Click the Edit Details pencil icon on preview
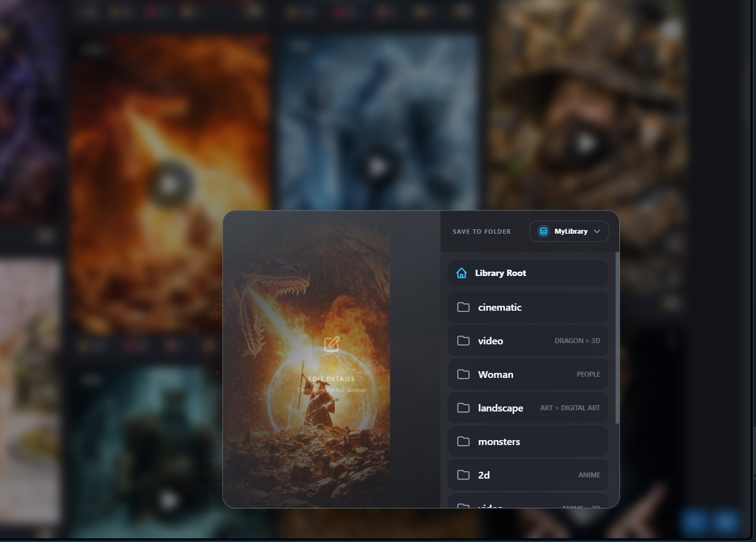 (332, 344)
